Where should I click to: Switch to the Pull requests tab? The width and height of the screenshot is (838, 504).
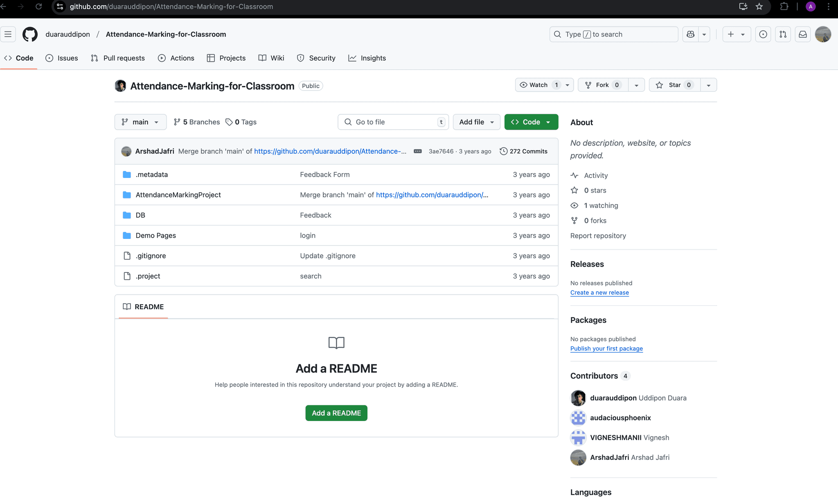click(118, 58)
